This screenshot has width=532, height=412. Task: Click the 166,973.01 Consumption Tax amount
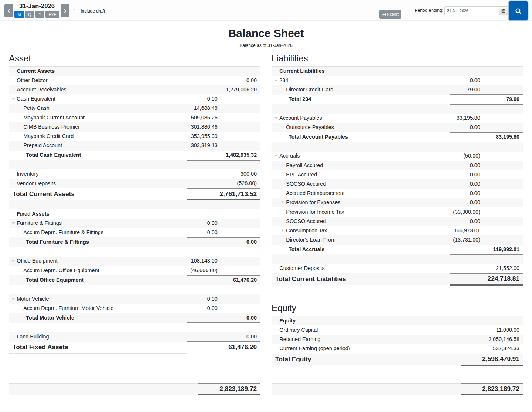[x=467, y=230]
